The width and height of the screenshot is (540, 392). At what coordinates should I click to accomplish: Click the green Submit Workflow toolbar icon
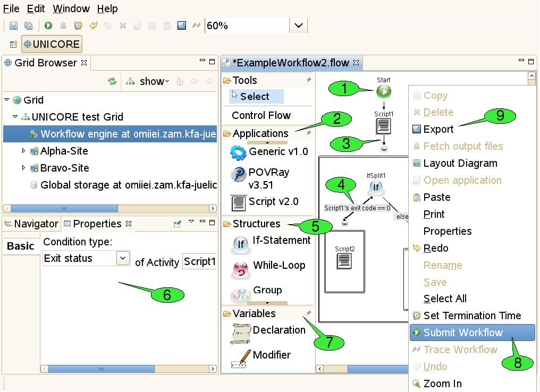(x=48, y=25)
